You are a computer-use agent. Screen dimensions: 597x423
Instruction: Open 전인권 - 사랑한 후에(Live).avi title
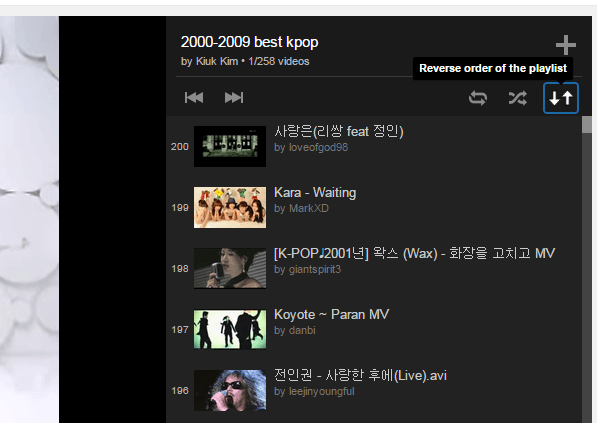360,375
